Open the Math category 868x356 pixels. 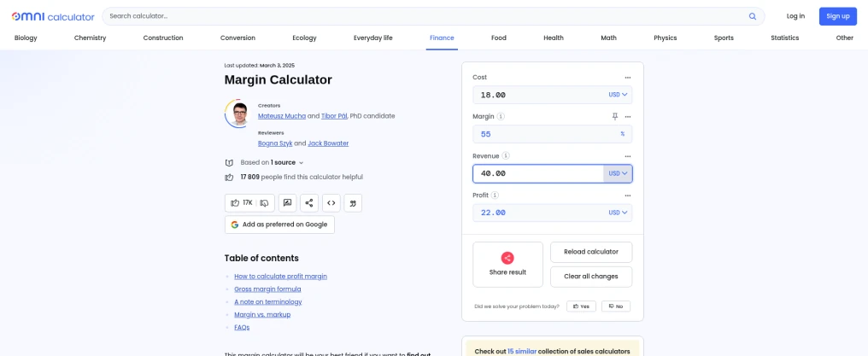pos(608,38)
